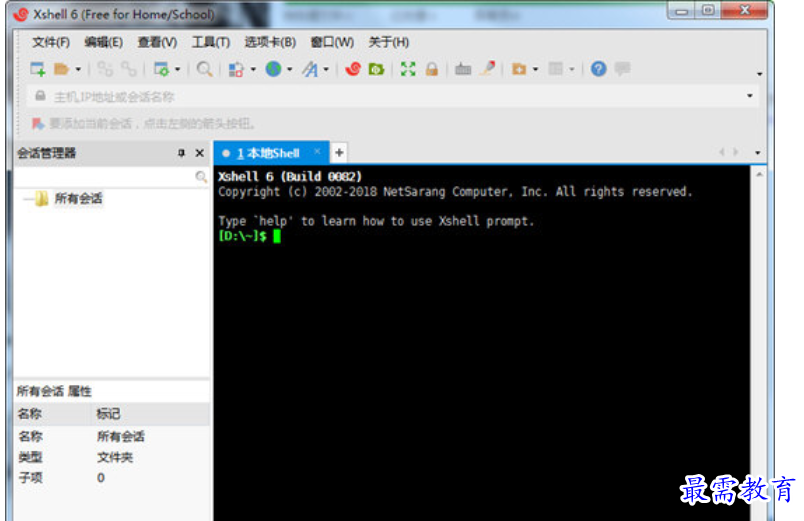Click the address bar lock icon
The width and height of the screenshot is (804, 521).
pos(40,96)
